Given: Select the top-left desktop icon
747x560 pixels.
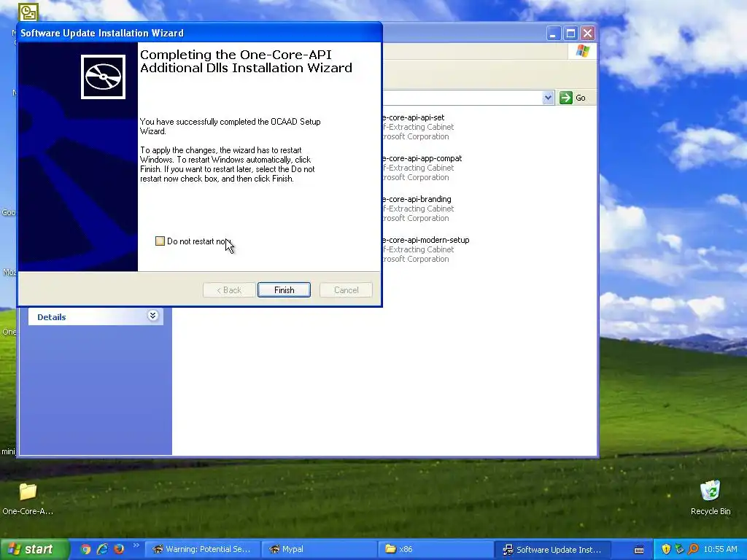Looking at the screenshot, I should tap(28, 12).
